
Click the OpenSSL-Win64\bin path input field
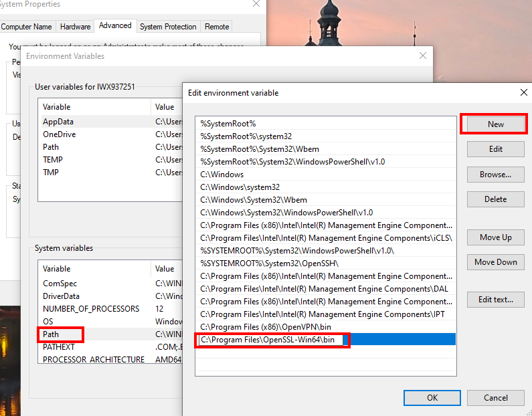(271, 340)
